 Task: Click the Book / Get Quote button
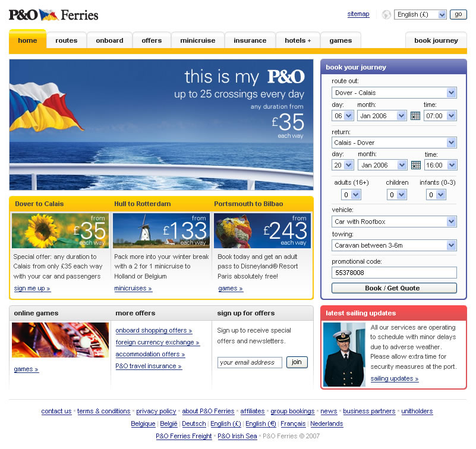pyautogui.click(x=394, y=288)
